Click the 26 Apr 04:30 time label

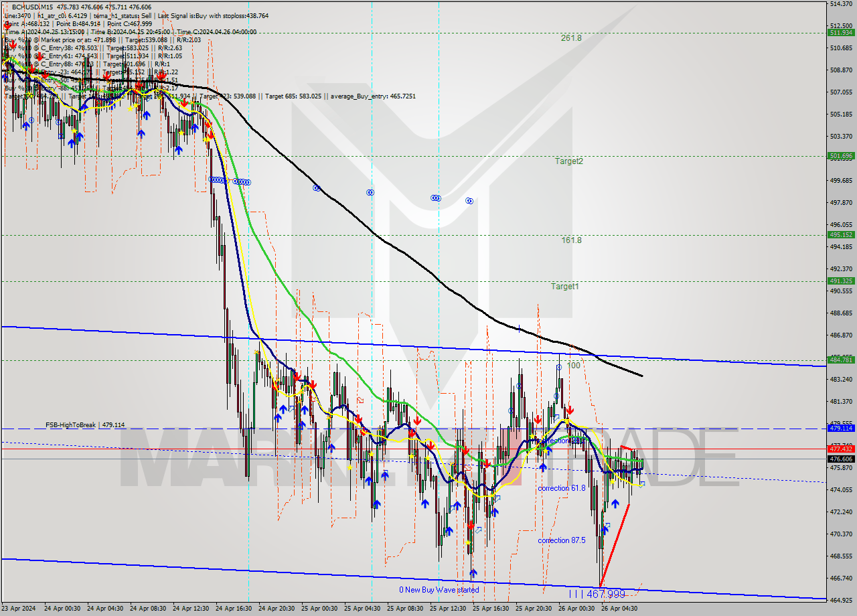tap(619, 609)
